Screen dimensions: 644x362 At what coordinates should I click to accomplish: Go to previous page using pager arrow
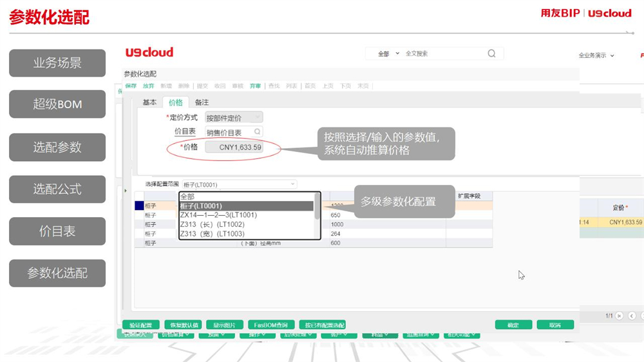tap(632, 316)
